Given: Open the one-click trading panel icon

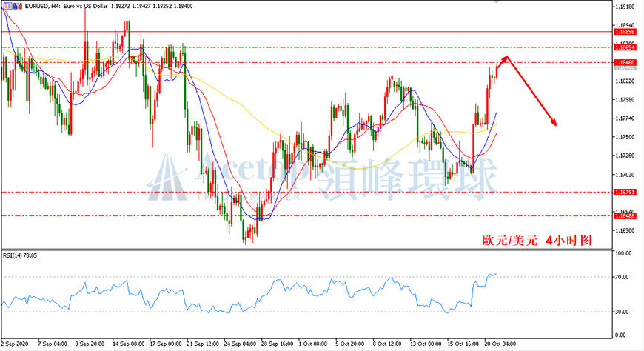Looking at the screenshot, I should pyautogui.click(x=7, y=6).
